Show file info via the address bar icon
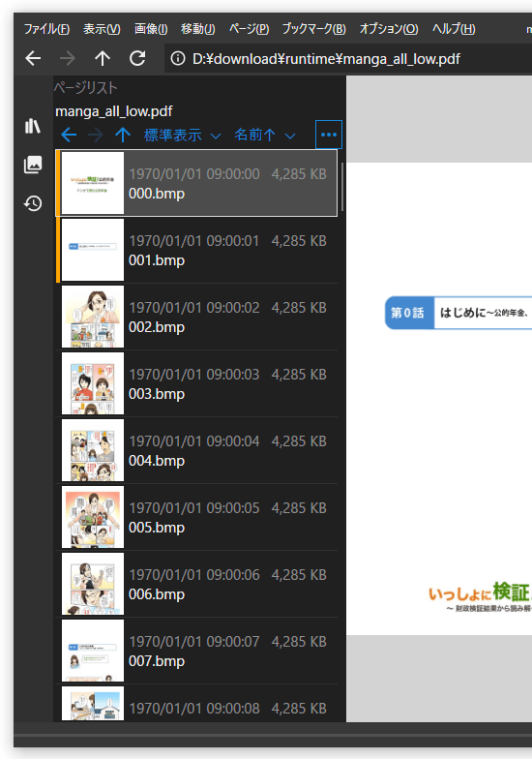 click(178, 58)
